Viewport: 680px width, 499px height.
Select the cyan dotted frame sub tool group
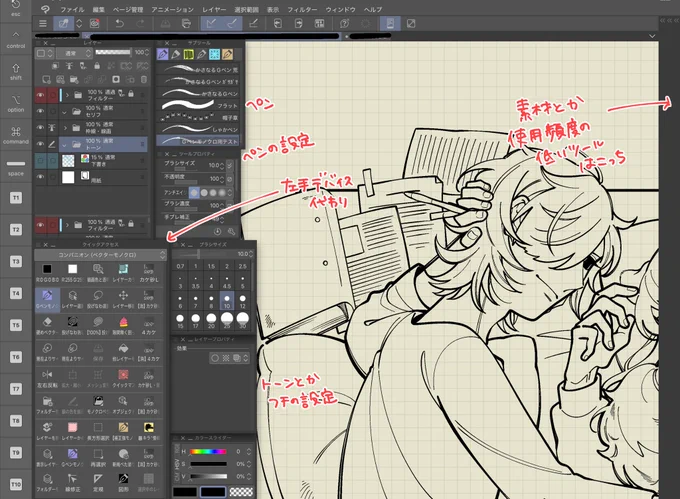point(214,54)
